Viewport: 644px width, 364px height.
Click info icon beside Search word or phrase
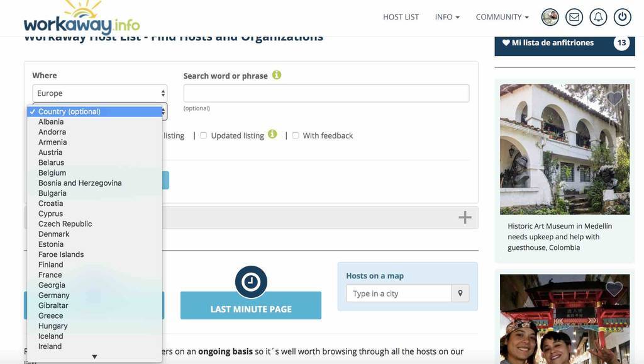click(277, 75)
